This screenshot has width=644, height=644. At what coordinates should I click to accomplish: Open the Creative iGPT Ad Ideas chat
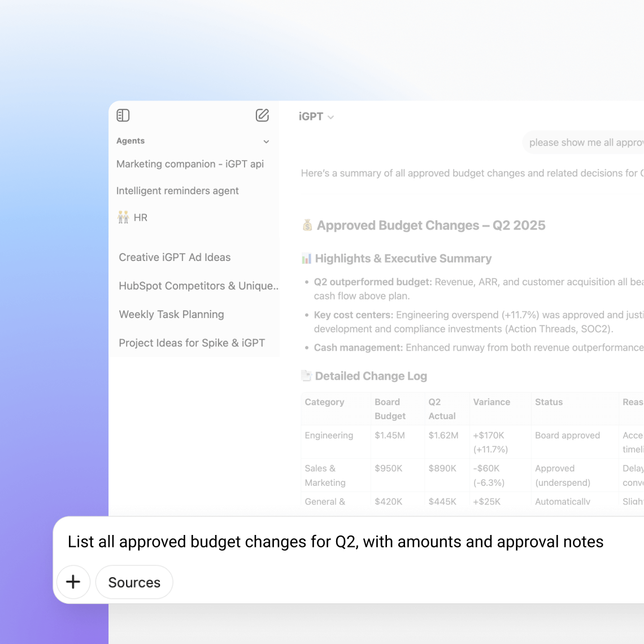[x=175, y=257]
